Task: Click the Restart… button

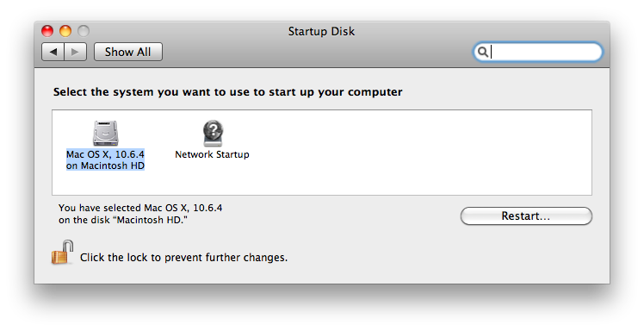Action: click(x=526, y=215)
